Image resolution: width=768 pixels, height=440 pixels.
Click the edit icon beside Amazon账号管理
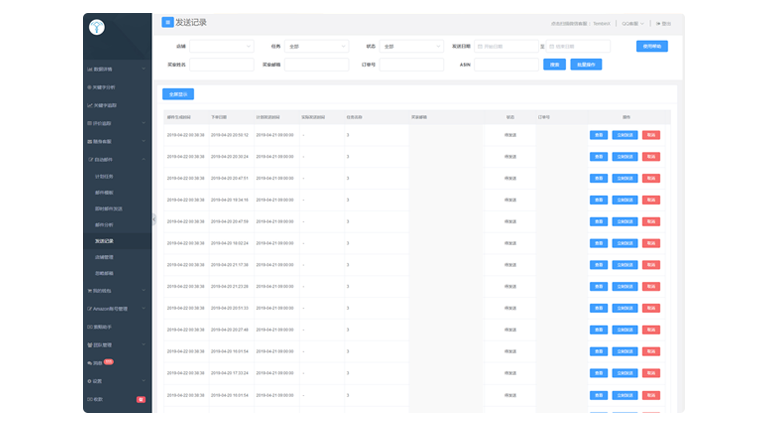[89, 309]
